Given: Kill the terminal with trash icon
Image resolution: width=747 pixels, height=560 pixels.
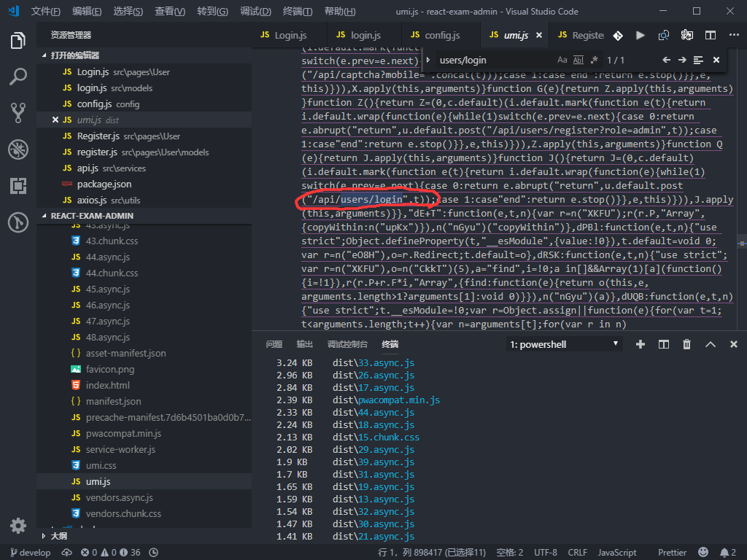Looking at the screenshot, I should (686, 344).
